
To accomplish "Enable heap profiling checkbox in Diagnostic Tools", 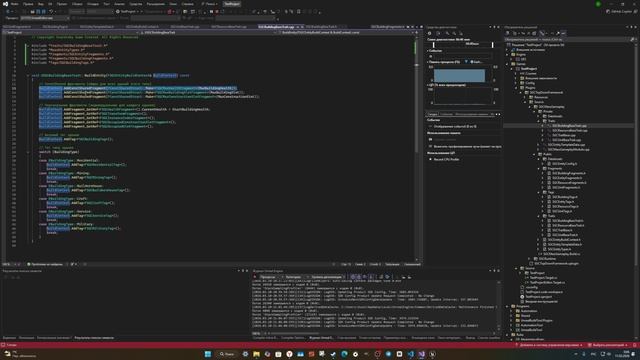I will (431, 146).
